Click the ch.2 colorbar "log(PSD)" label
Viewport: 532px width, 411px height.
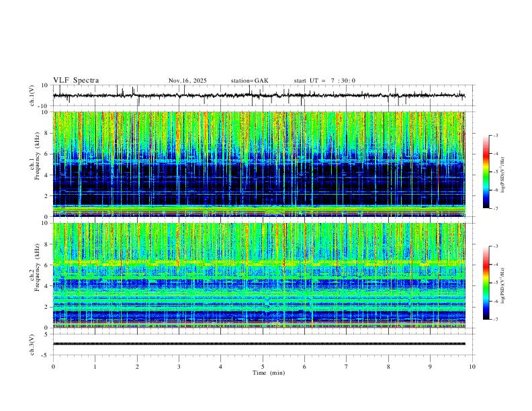(x=503, y=286)
